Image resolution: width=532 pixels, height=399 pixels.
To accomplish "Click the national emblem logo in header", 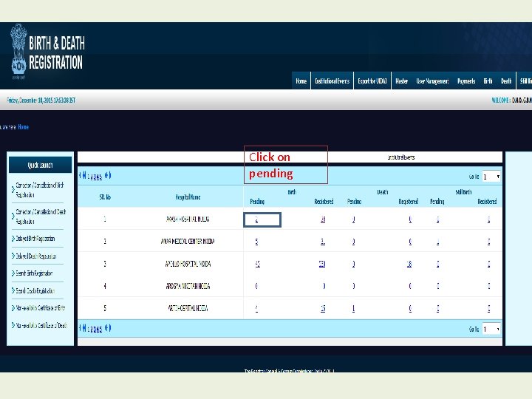I will [18, 50].
